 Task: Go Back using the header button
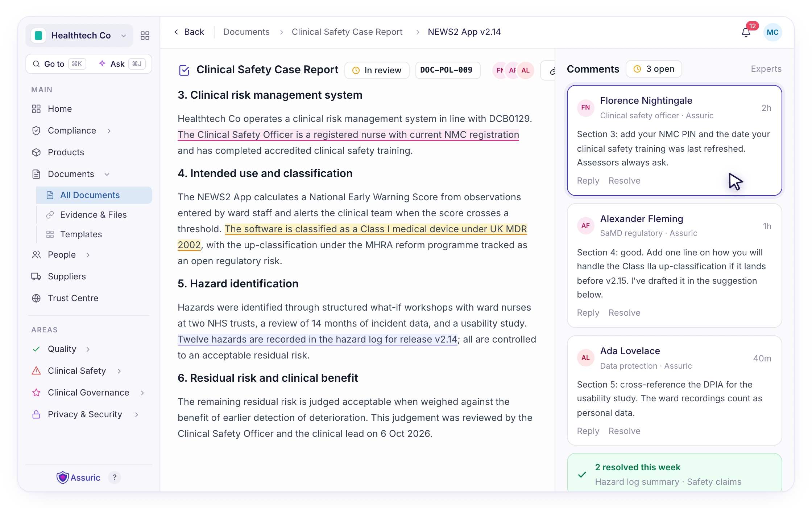tap(189, 32)
